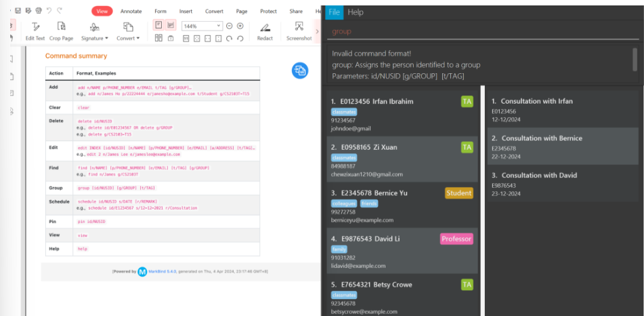Open the Annotate tab
Image resolution: width=644 pixels, height=316 pixels.
[131, 12]
